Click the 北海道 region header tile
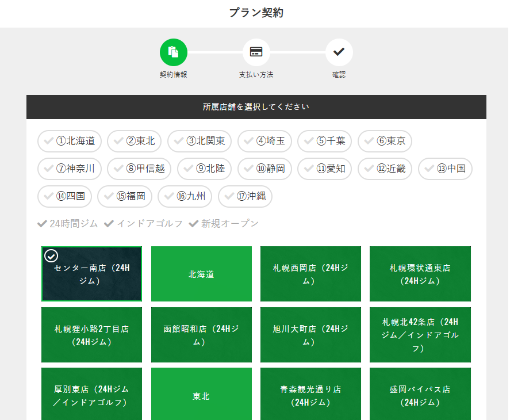 pyautogui.click(x=201, y=274)
